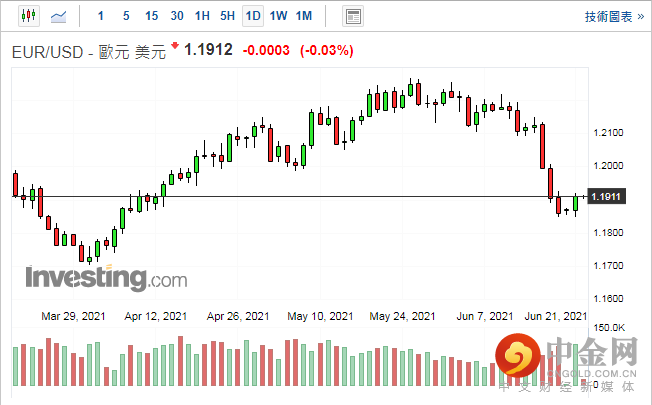
Task: Click the 1.1600 price axis label
Action: (608, 299)
